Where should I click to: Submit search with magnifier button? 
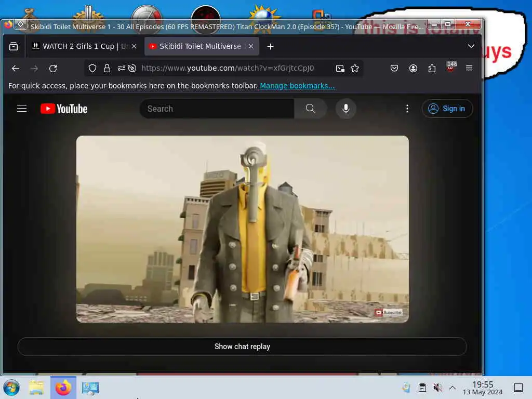pyautogui.click(x=311, y=109)
